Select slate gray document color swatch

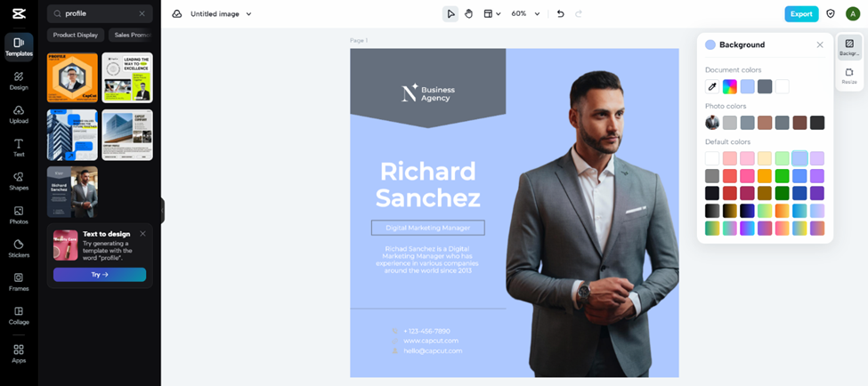[x=765, y=87]
